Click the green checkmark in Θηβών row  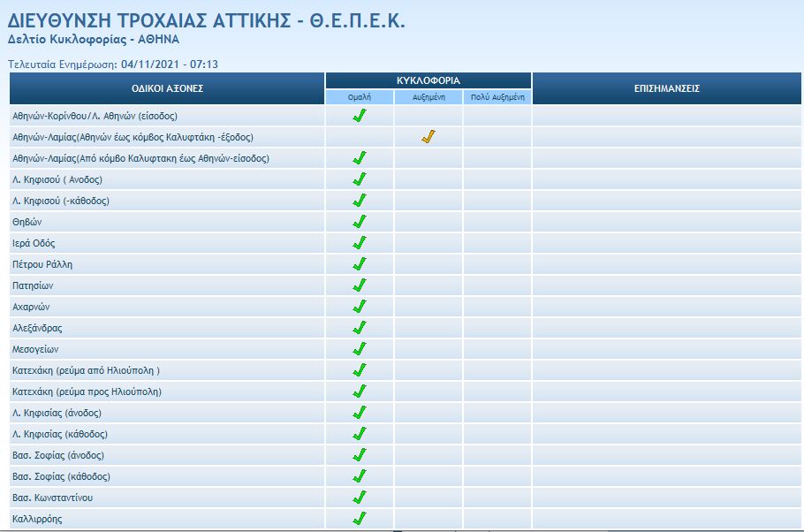[x=359, y=222]
